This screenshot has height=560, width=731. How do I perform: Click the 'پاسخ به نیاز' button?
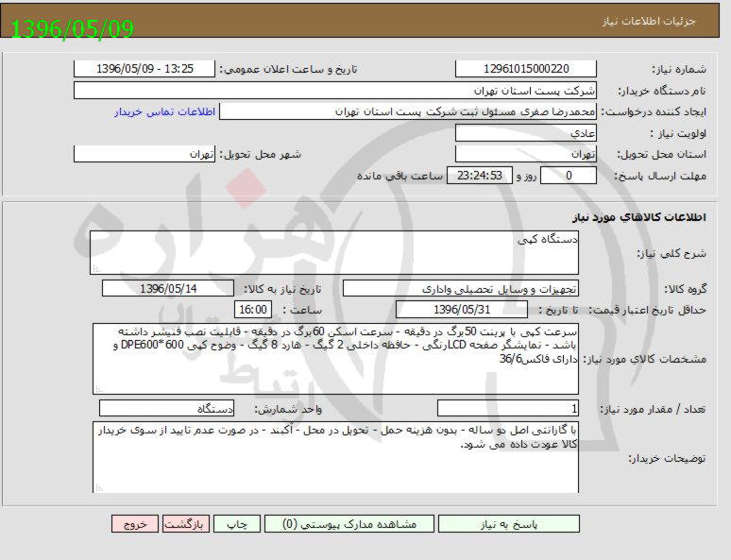pos(509,524)
